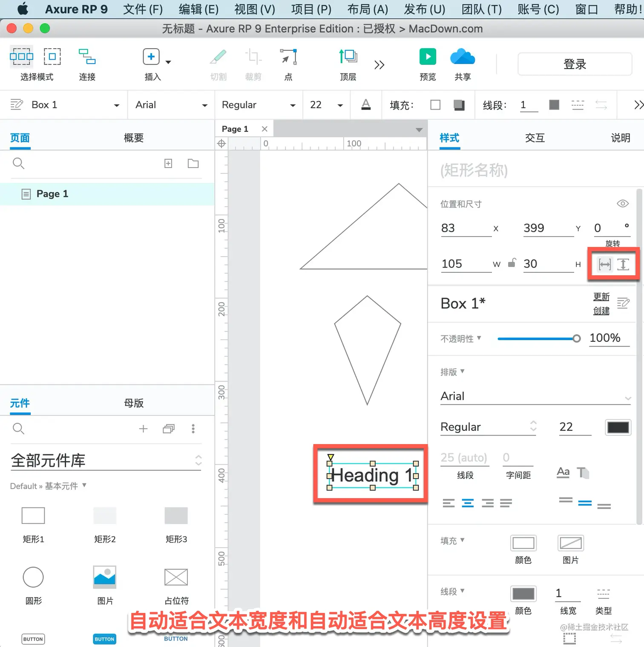
Task: Add a new folder in the Pages panel
Action: pos(193,163)
